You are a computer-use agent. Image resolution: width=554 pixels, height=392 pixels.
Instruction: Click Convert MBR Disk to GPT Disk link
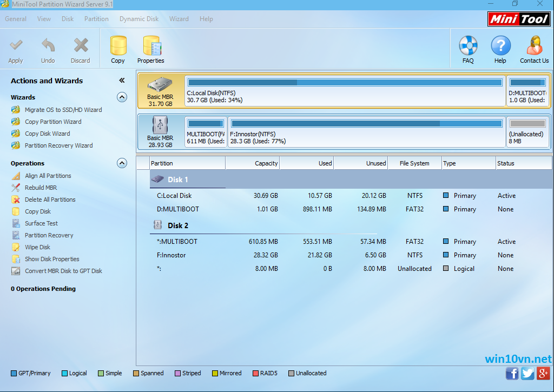[x=64, y=271]
